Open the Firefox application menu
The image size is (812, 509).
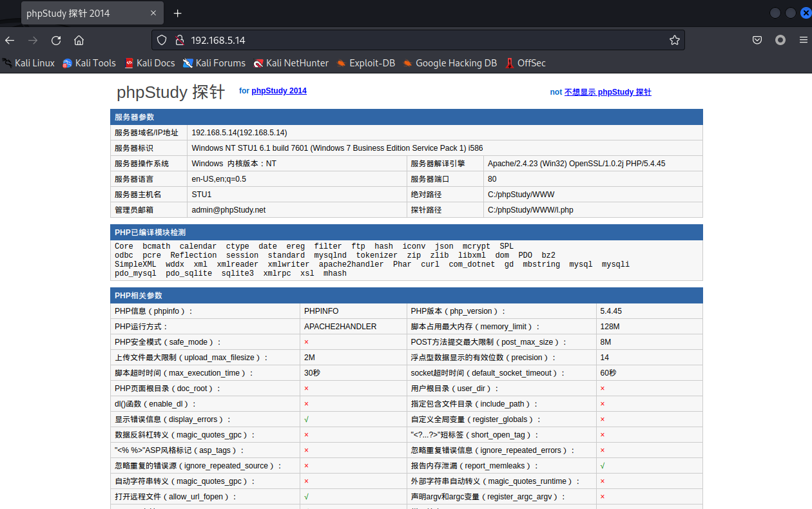pos(803,40)
